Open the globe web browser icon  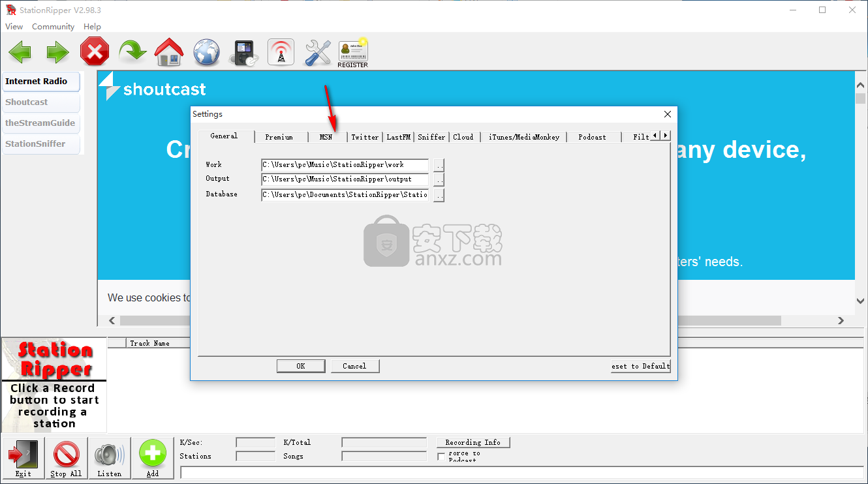[206, 52]
